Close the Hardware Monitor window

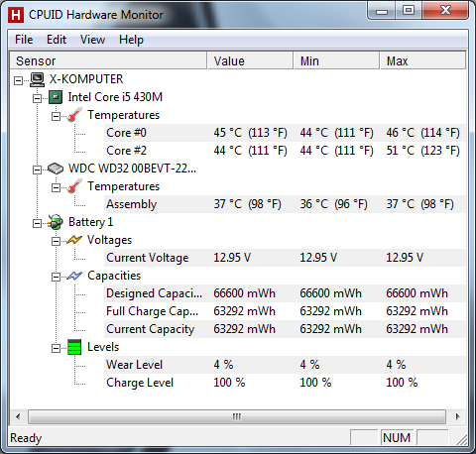click(x=445, y=11)
